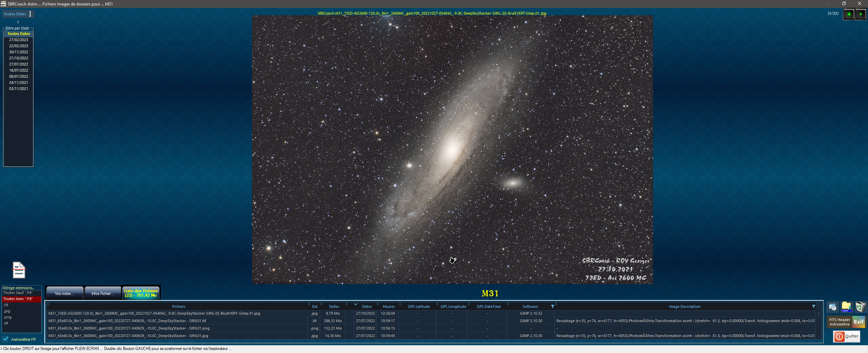Sort by the Software column header

point(530,306)
